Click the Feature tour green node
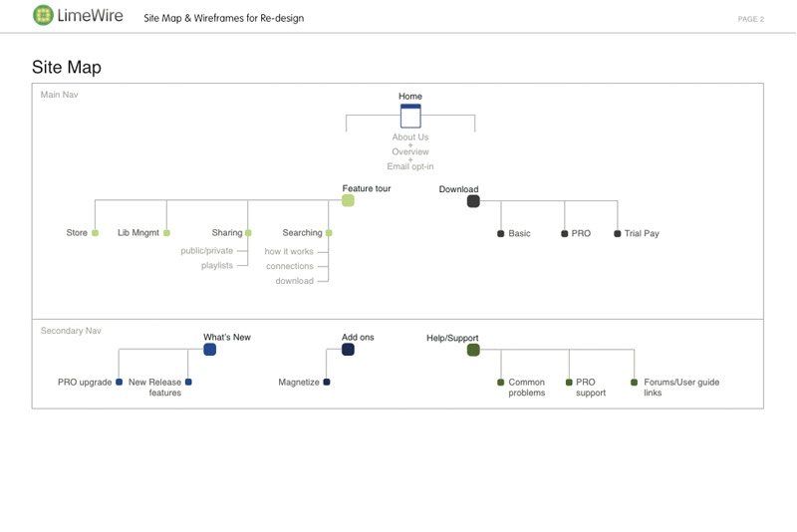The height and width of the screenshot is (532, 797). [x=348, y=200]
